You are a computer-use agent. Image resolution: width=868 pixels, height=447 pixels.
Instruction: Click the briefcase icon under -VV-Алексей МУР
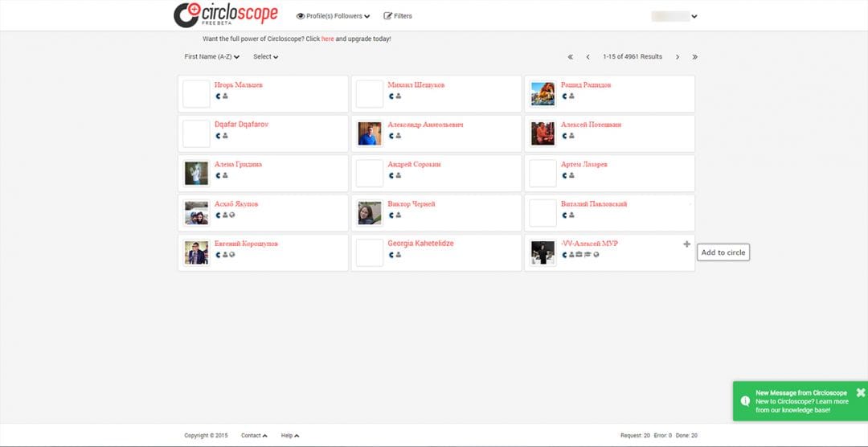click(579, 255)
